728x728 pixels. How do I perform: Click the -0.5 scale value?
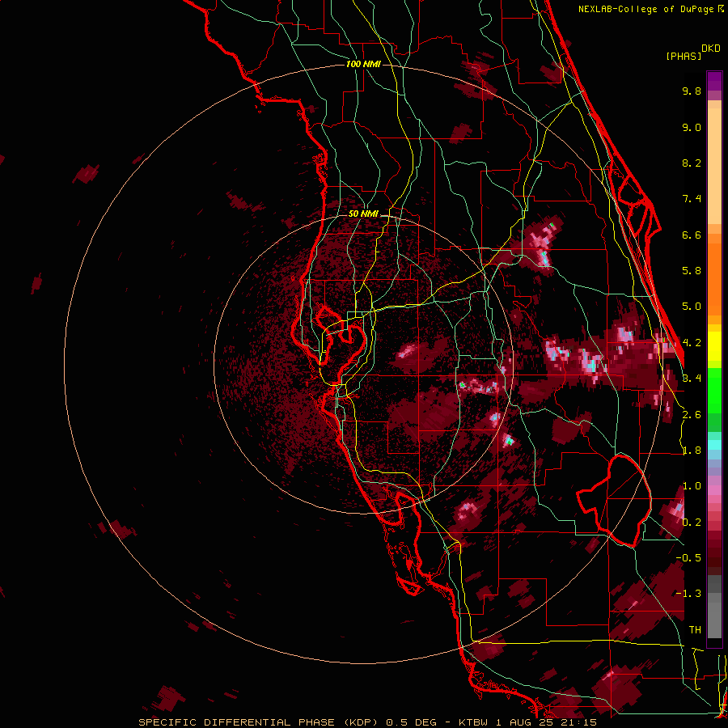pyautogui.click(x=688, y=558)
